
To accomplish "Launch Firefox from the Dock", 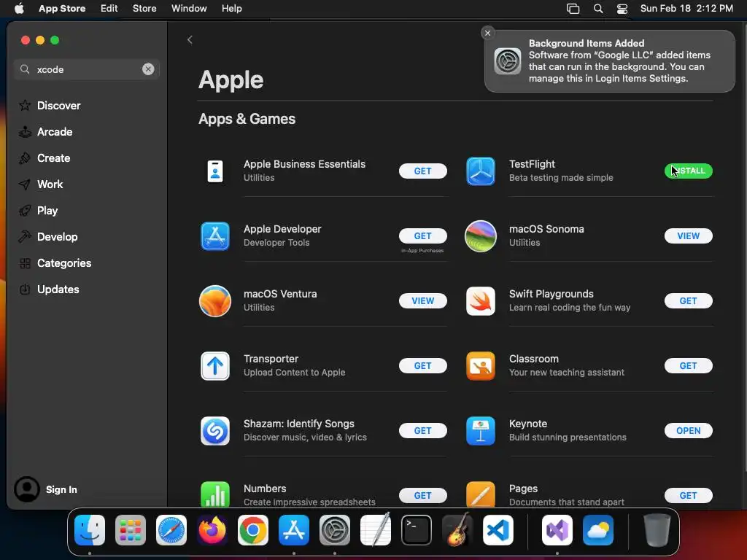I will click(212, 530).
